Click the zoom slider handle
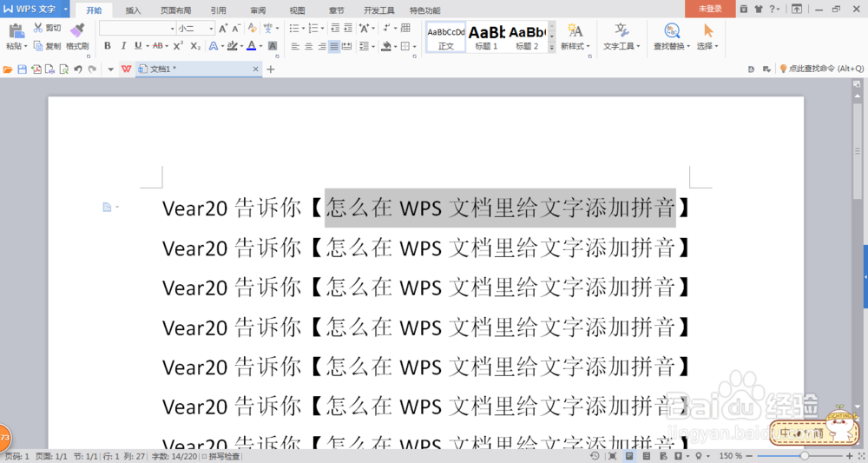The height and width of the screenshot is (463, 868). pyautogui.click(x=804, y=456)
